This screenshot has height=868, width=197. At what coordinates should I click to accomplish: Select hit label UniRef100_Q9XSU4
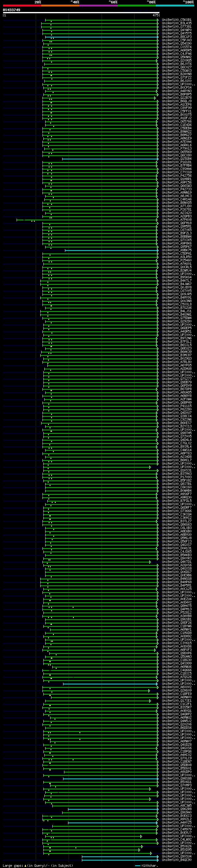(x=176, y=857)
